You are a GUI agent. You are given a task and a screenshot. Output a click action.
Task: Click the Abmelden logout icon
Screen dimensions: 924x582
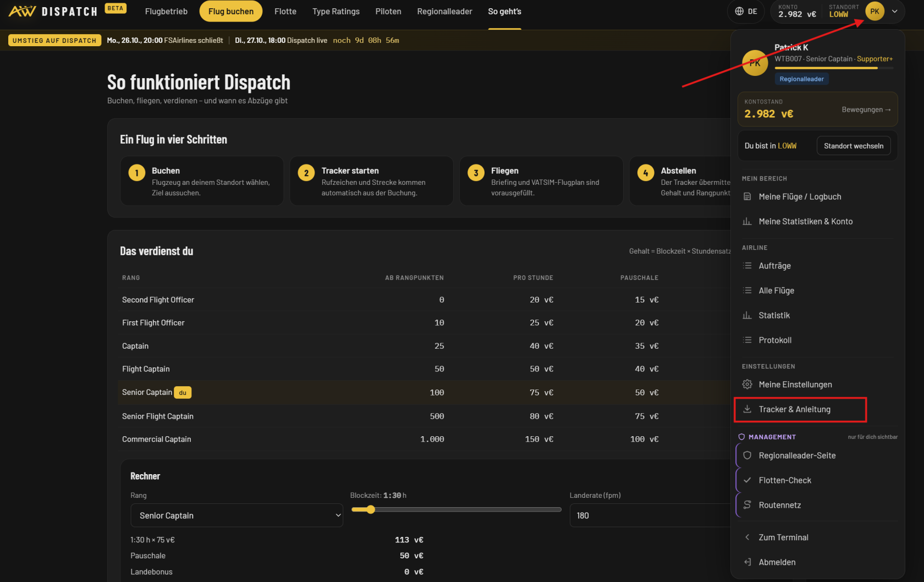point(747,562)
